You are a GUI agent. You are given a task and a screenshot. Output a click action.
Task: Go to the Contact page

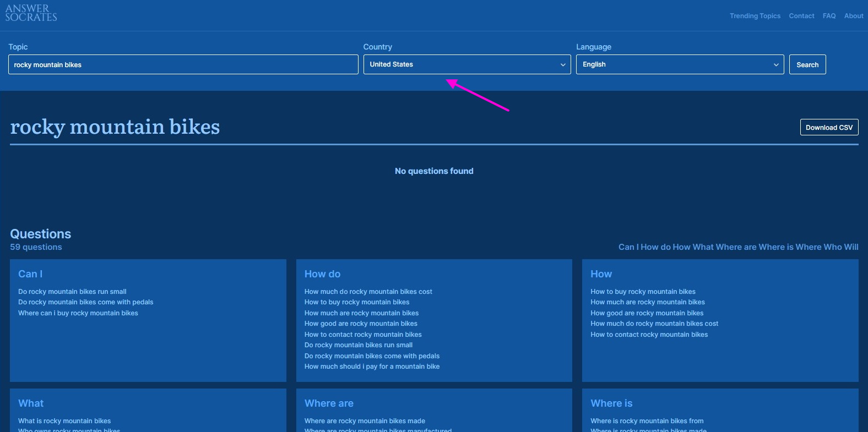tap(801, 16)
